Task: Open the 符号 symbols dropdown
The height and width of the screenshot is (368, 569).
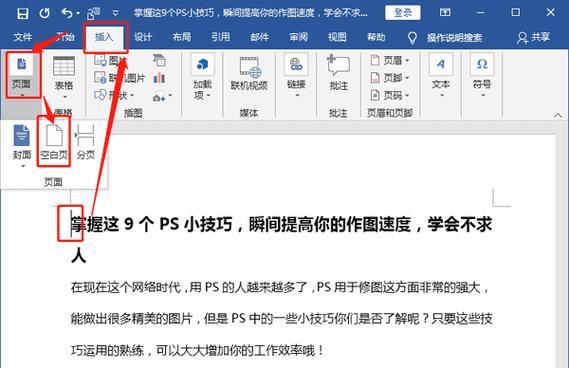Action: tap(482, 75)
